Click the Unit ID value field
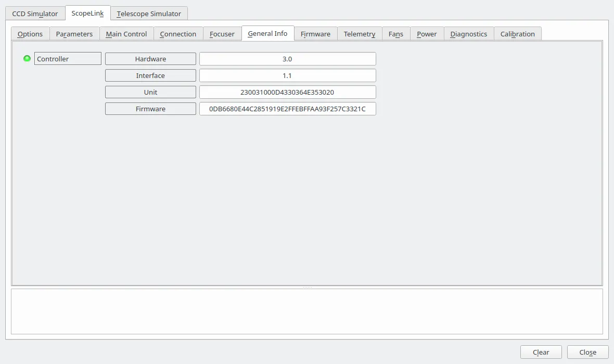The width and height of the screenshot is (614, 364). point(287,93)
